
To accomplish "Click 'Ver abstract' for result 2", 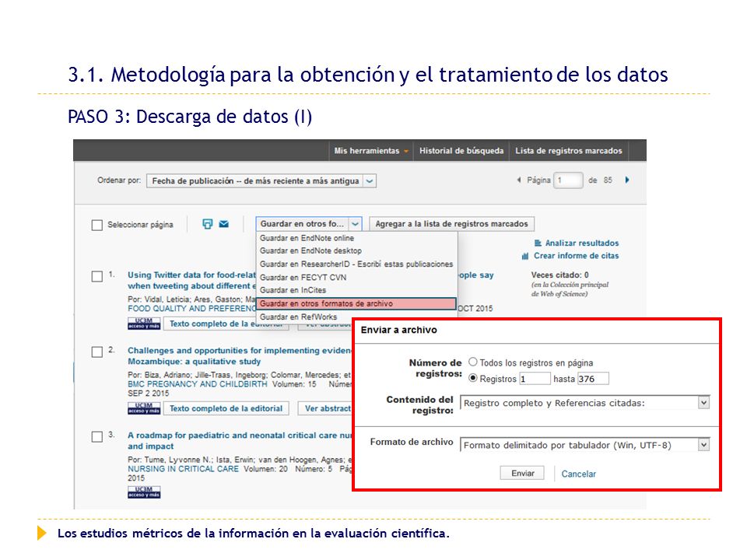I will coord(325,408).
